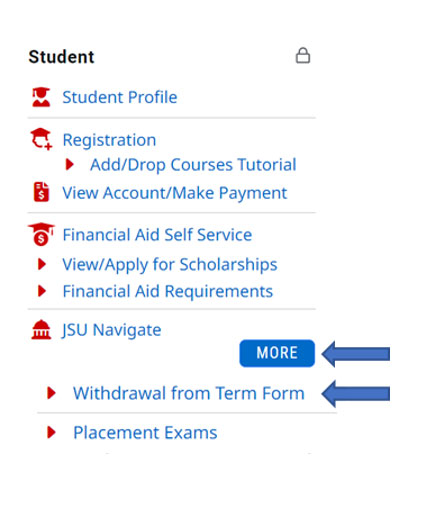
Task: Click red arrow beside Placement Exams
Action: coord(51,432)
